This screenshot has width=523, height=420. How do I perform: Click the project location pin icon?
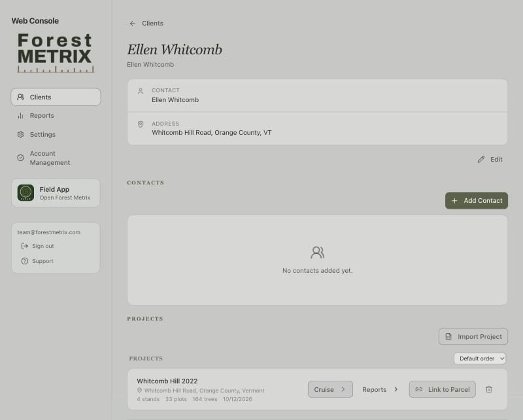click(139, 391)
